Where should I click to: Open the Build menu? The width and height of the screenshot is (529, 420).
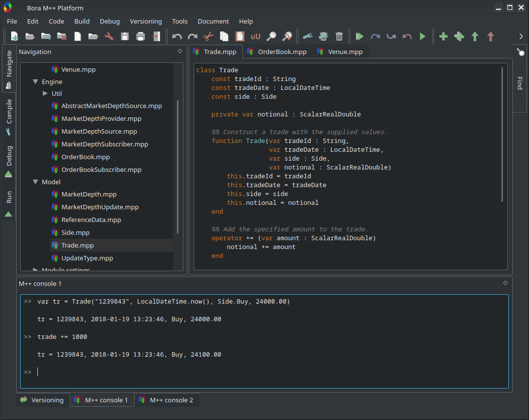[x=82, y=21]
